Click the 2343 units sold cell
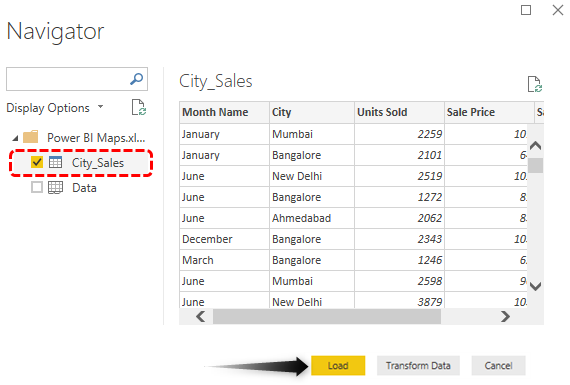Image resolution: width=570 pixels, height=385 pixels. point(400,239)
